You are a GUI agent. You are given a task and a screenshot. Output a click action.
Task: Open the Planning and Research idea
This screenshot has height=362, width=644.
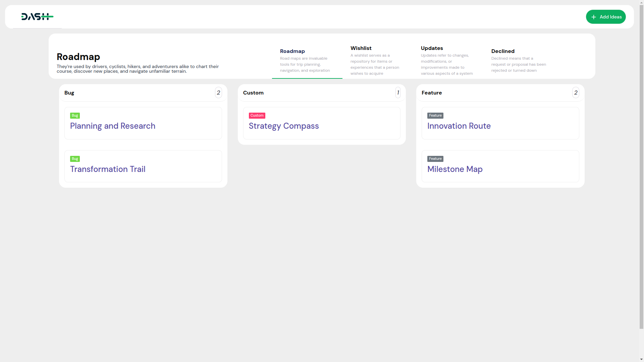pyautogui.click(x=112, y=126)
